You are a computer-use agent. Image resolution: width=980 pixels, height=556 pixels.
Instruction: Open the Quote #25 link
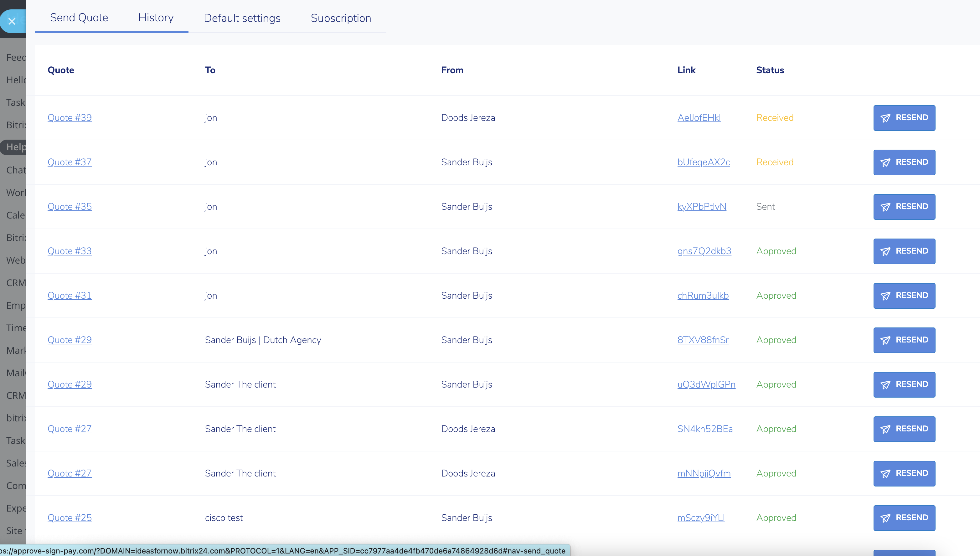[70, 518]
